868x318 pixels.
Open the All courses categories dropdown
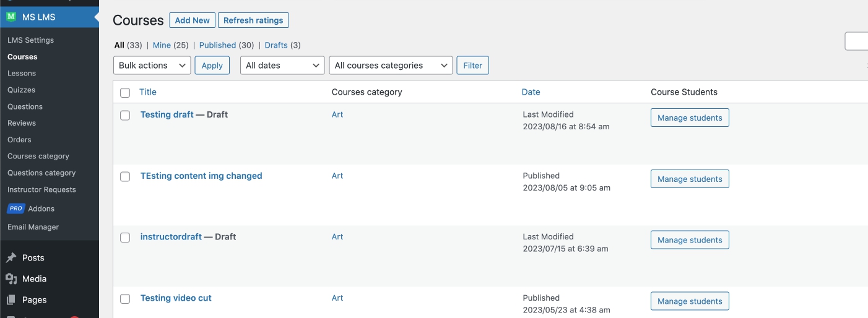(391, 66)
